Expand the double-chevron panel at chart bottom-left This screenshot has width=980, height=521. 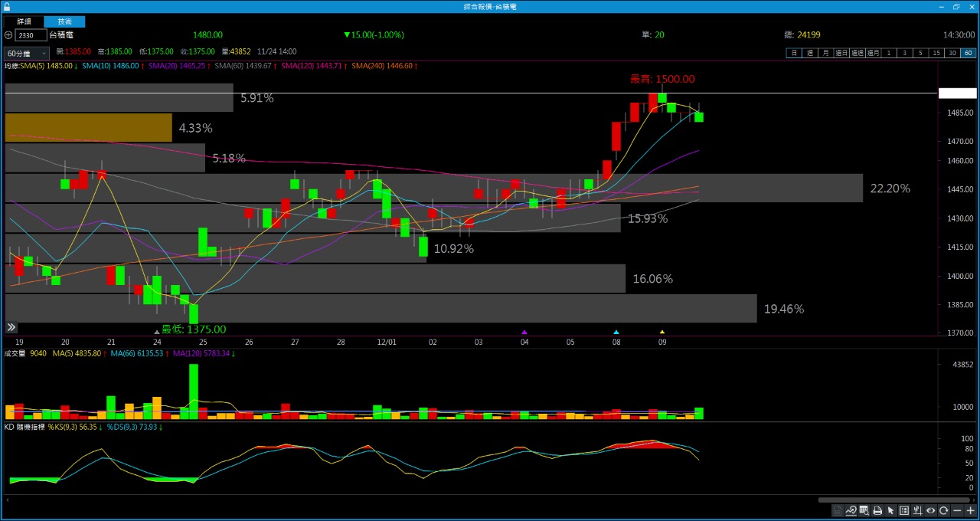[x=11, y=327]
